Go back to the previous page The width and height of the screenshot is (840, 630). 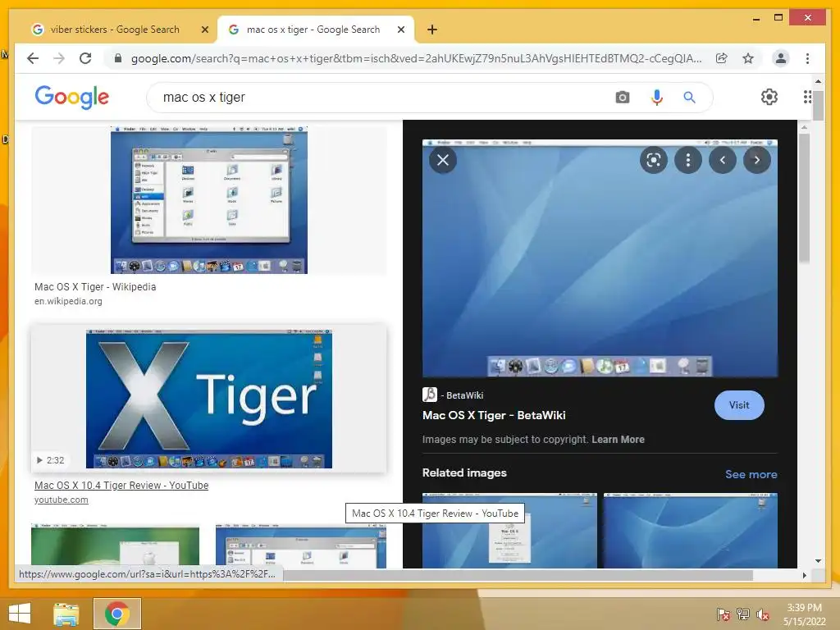33,58
